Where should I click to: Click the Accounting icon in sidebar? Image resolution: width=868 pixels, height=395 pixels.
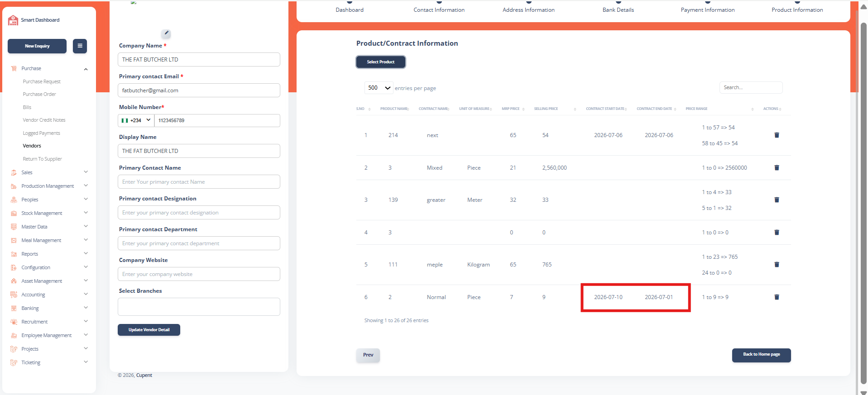click(x=14, y=295)
